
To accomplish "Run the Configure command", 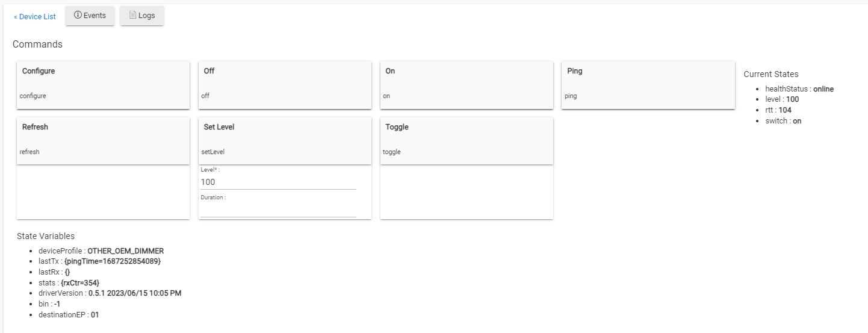I will tap(103, 84).
